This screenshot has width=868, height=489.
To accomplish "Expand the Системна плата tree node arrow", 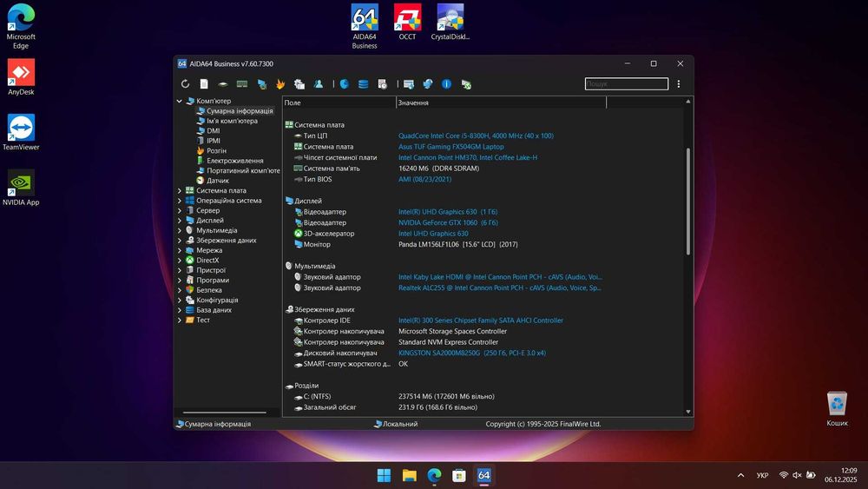I will pyautogui.click(x=180, y=190).
